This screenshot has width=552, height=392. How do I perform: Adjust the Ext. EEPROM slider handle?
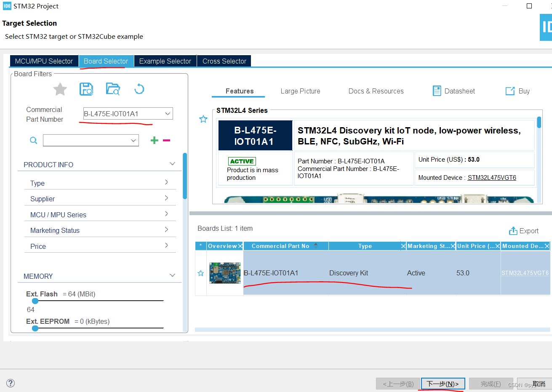[35, 328]
